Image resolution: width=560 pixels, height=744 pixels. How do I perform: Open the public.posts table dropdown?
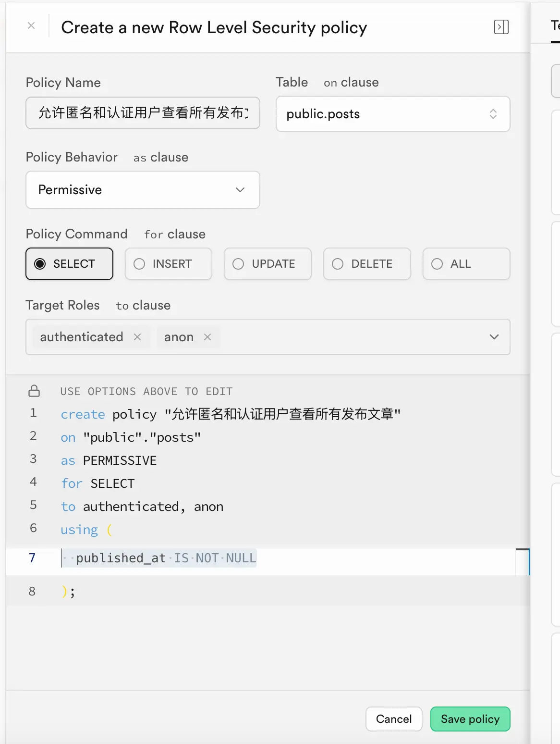tap(393, 114)
